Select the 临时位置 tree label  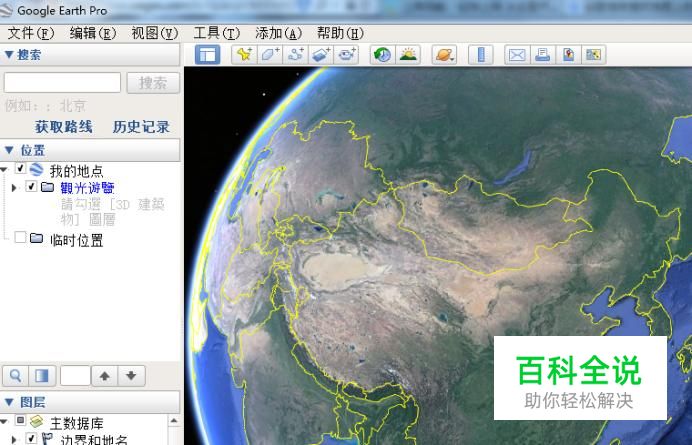[x=76, y=240]
